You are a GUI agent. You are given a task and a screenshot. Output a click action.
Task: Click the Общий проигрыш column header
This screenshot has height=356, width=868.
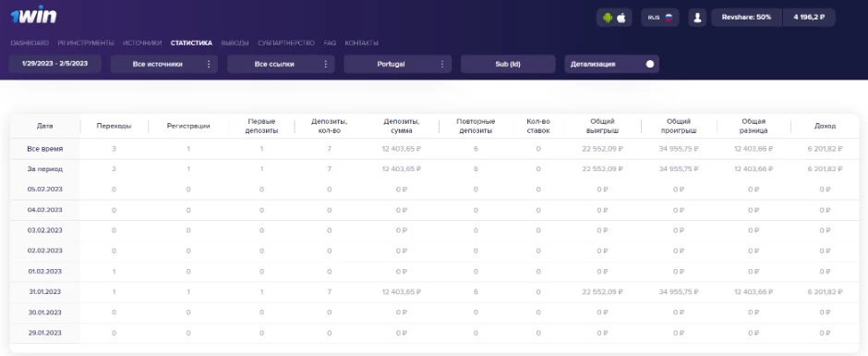coord(679,126)
